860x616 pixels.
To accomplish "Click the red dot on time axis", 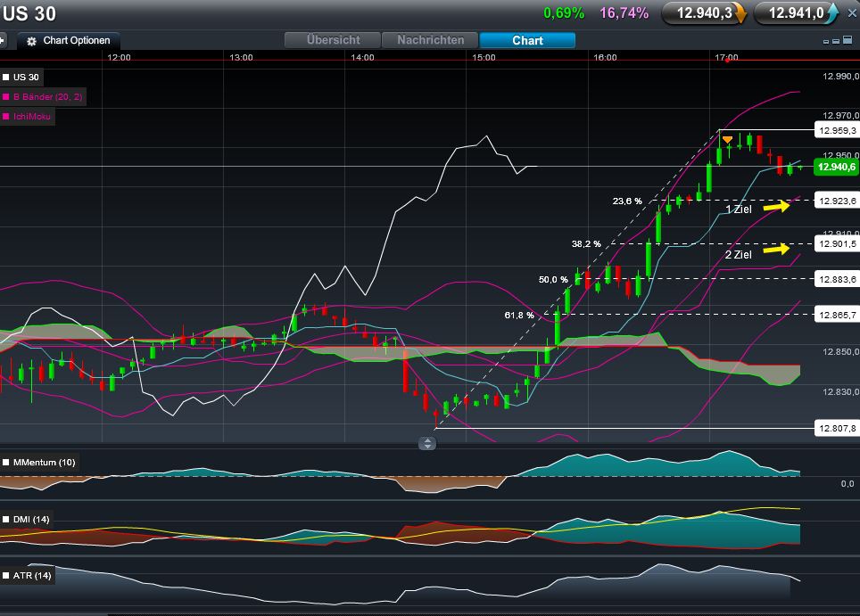I will 727,61.
